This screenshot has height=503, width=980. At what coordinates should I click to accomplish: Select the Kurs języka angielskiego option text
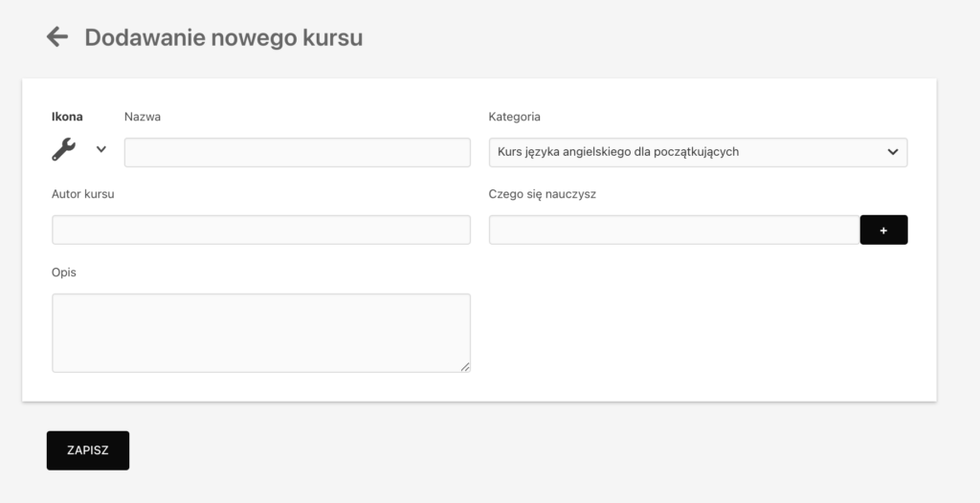(618, 152)
